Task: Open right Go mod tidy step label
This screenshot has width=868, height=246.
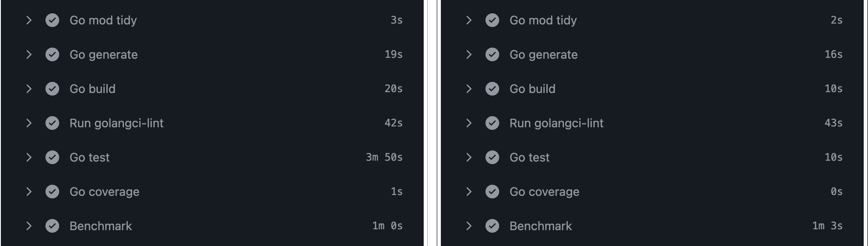Action: click(x=543, y=20)
